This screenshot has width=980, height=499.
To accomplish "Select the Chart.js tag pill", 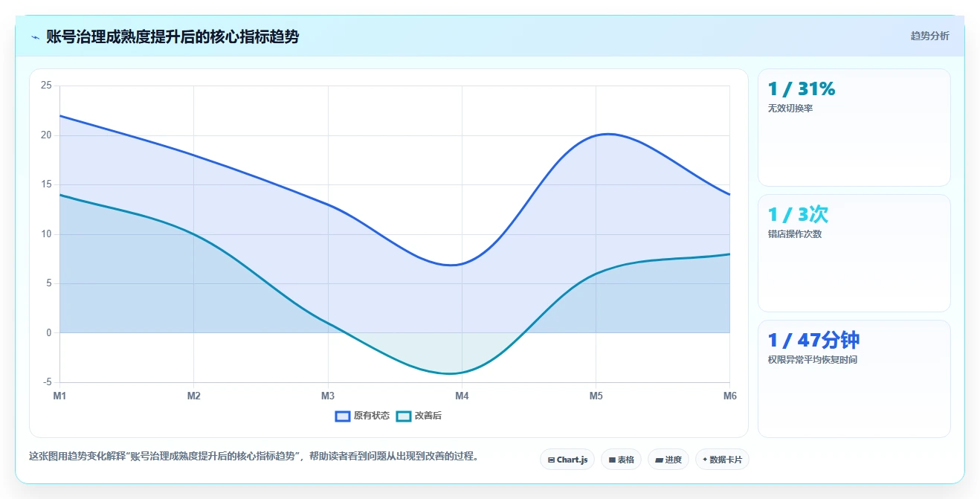I will point(567,460).
